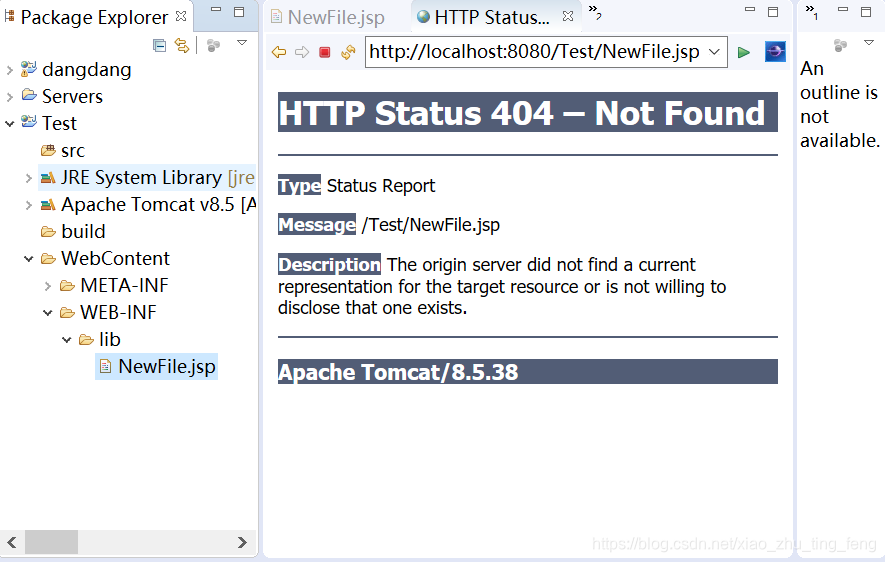Minimize the Outline view
This screenshot has height=562, width=885.
843,10
